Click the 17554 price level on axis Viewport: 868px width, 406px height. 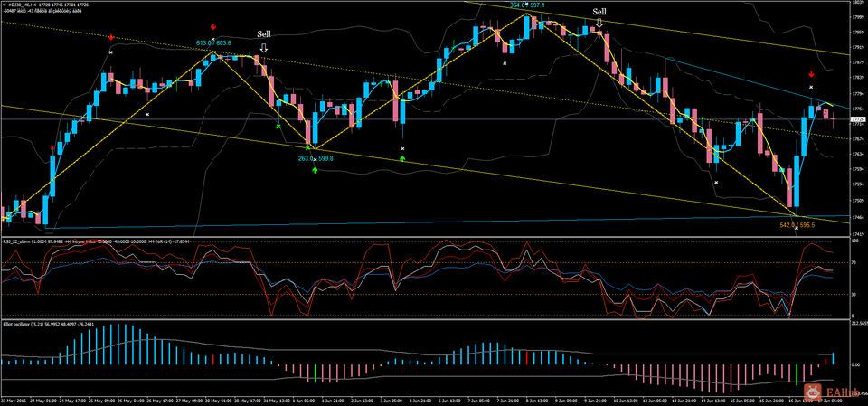(x=859, y=185)
